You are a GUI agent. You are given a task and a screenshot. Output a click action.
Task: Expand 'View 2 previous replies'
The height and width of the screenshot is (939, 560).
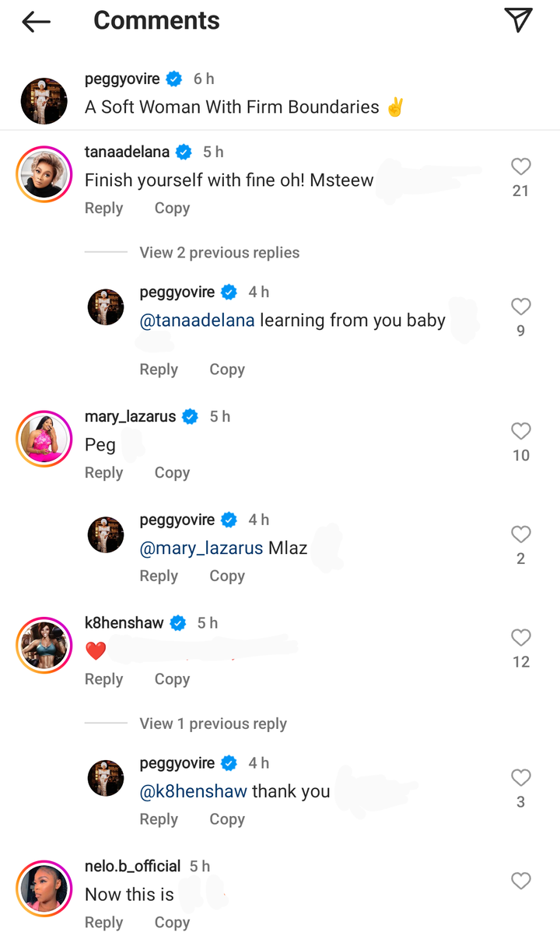(219, 253)
